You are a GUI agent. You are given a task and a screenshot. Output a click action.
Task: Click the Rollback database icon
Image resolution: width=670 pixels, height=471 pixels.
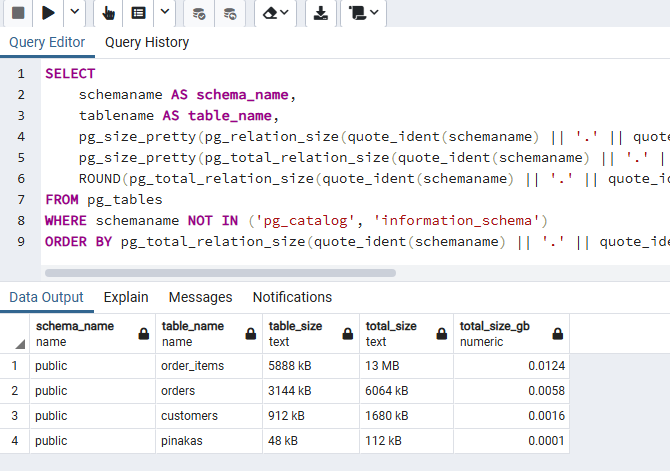click(230, 13)
